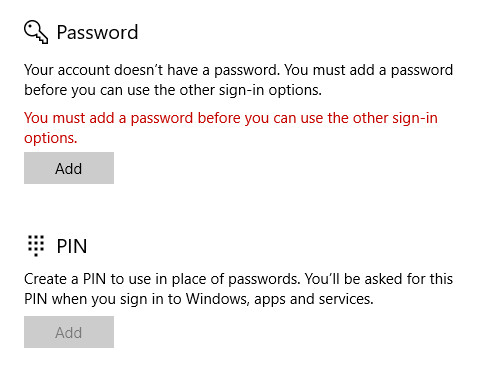Add a password using the Add button
Image resolution: width=487 pixels, height=368 pixels.
(x=69, y=168)
